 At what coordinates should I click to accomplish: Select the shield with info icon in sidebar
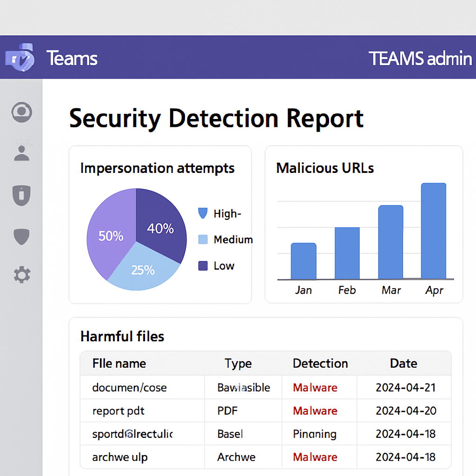[x=21, y=195]
